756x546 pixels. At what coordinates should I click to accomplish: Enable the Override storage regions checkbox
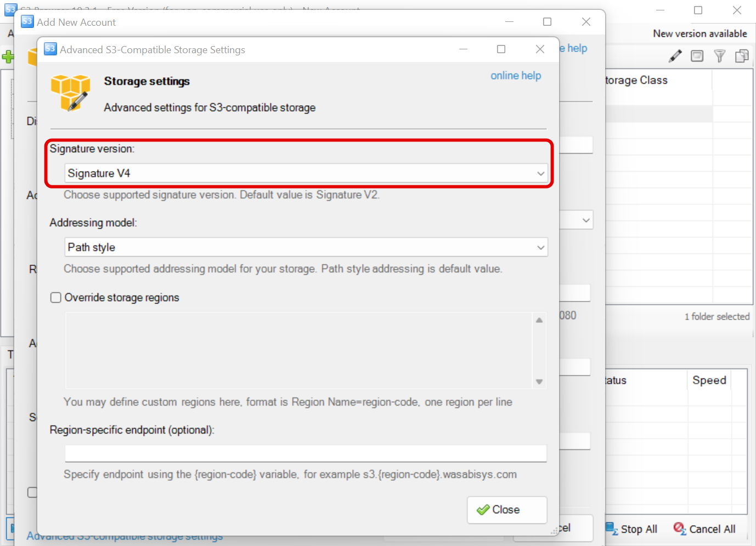click(56, 298)
